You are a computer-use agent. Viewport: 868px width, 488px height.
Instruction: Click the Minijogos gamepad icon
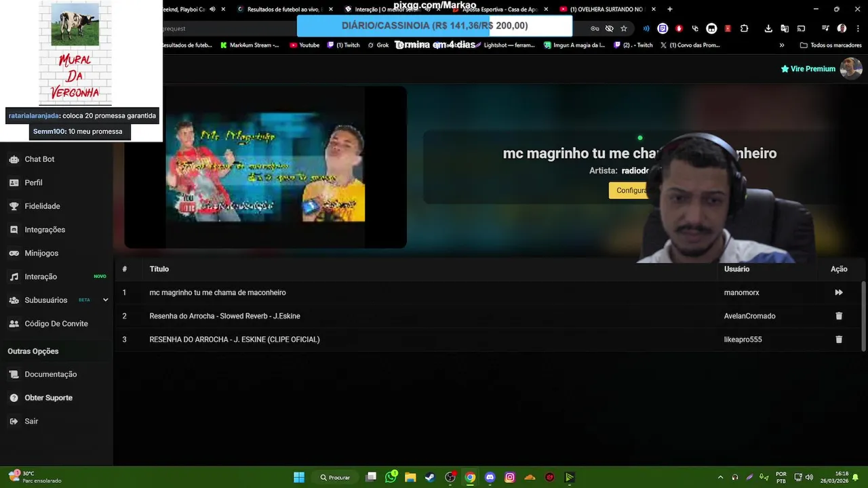point(14,253)
